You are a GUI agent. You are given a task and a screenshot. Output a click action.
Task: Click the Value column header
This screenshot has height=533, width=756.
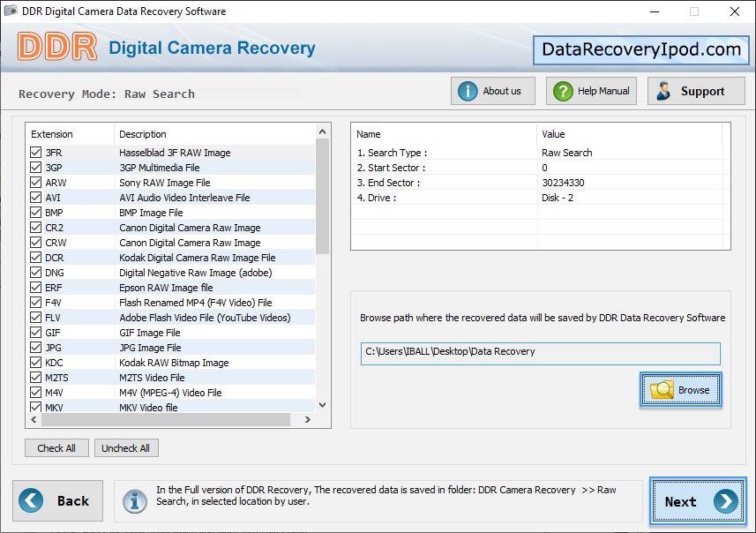tap(629, 134)
